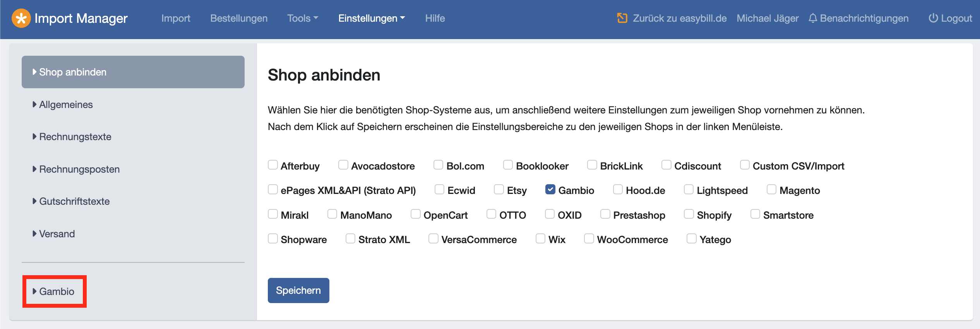Enable the ePages XML&API (Strato API) checkbox
The height and width of the screenshot is (329, 980).
(x=273, y=189)
